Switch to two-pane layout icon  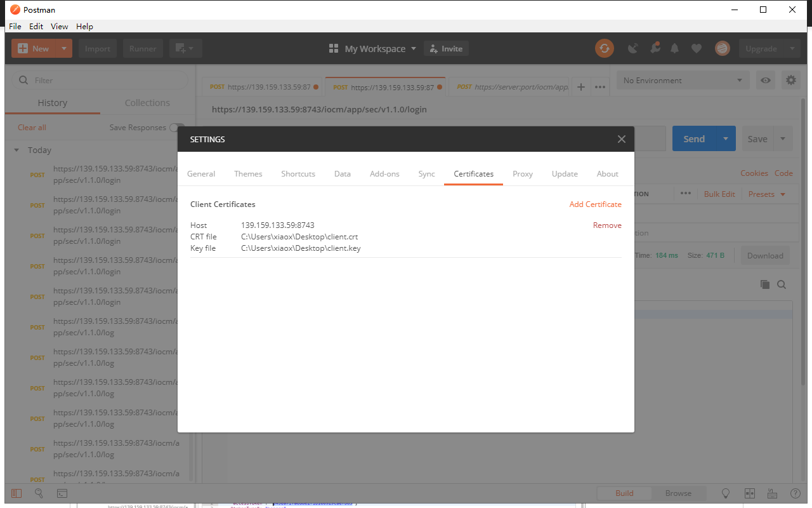click(x=749, y=493)
